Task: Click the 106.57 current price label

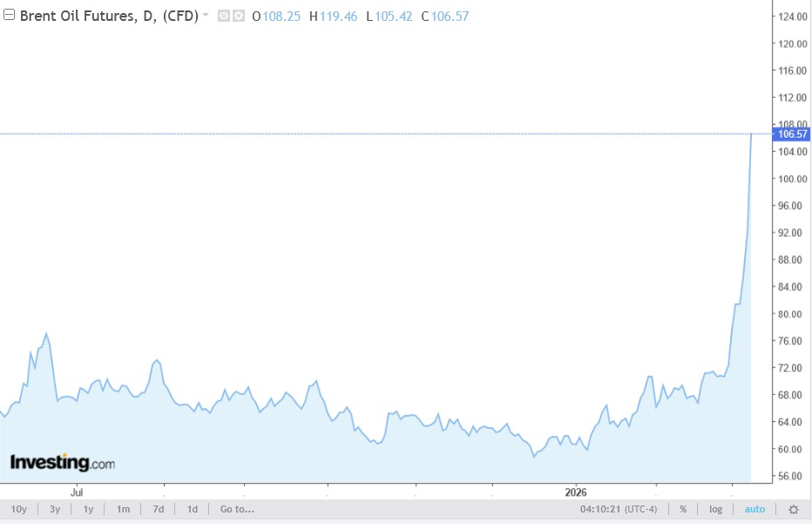Action: pos(791,134)
